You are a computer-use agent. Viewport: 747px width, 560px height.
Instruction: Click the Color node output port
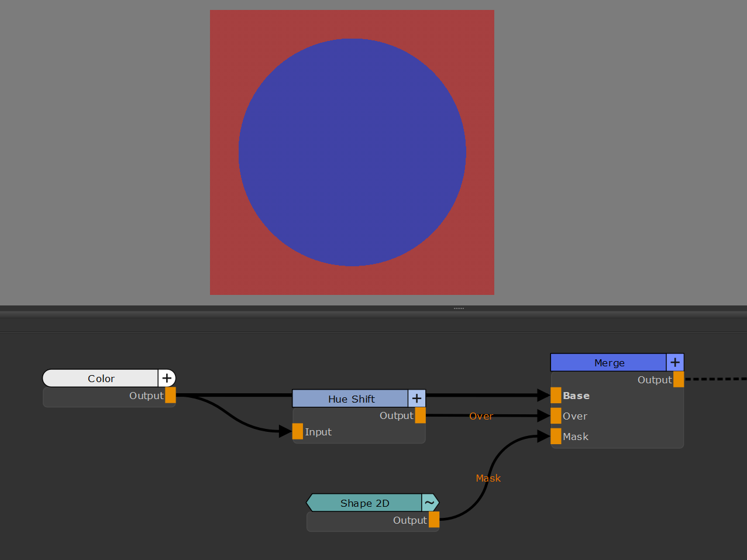[x=170, y=395]
